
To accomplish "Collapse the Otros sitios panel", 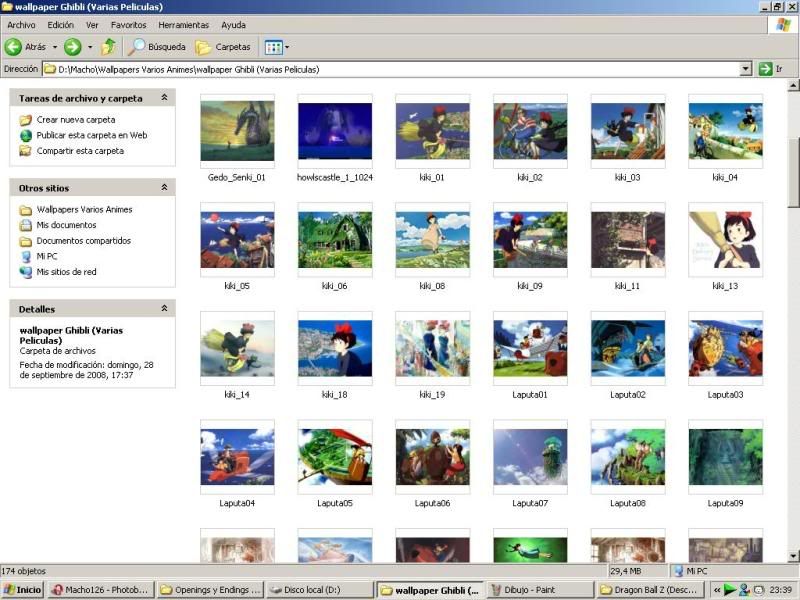I will 164,187.
